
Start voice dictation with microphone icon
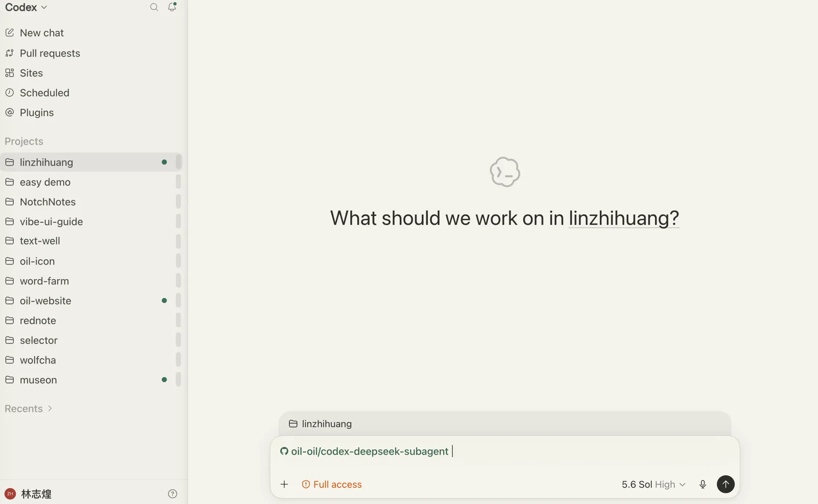(702, 484)
